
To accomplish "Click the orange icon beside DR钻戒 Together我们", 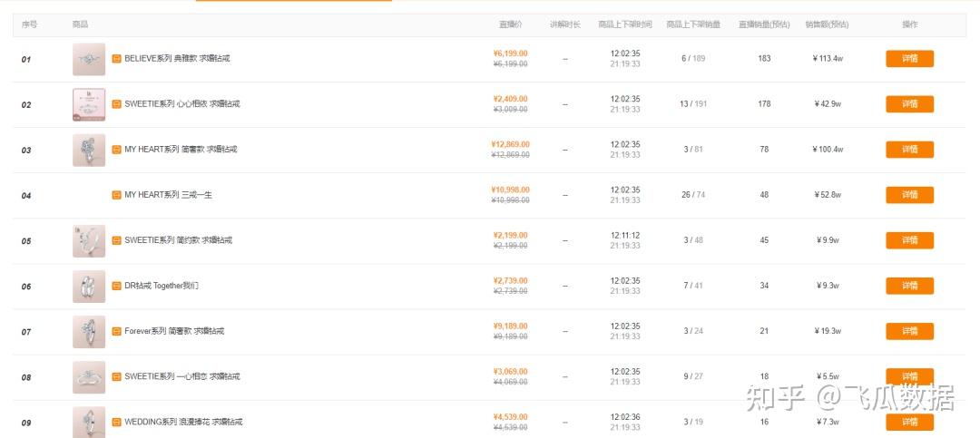I will (116, 286).
